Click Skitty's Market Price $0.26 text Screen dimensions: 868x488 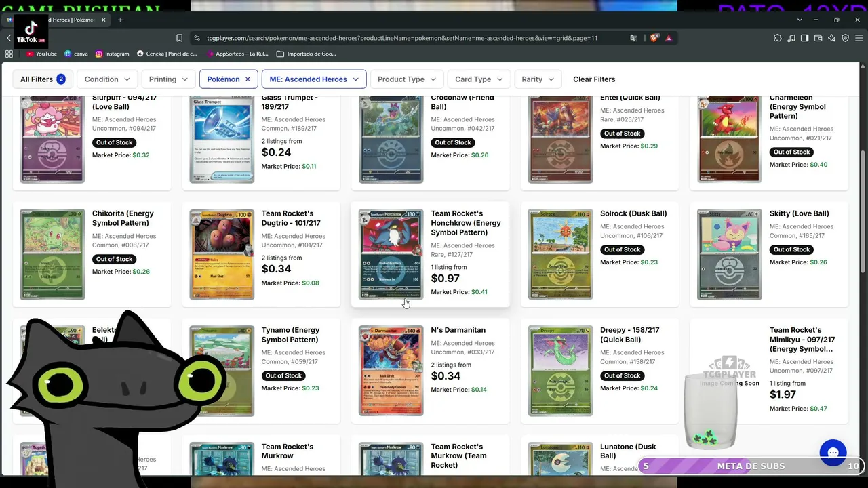798,262
